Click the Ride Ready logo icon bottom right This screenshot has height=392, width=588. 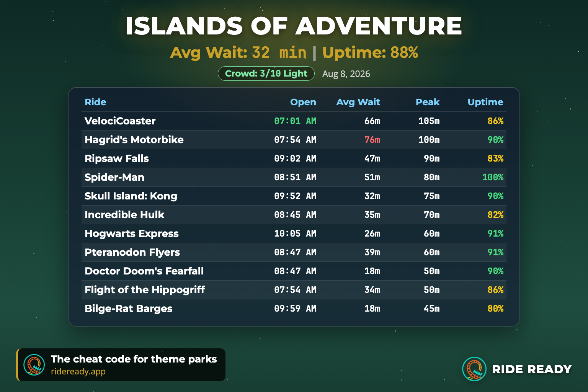click(474, 369)
